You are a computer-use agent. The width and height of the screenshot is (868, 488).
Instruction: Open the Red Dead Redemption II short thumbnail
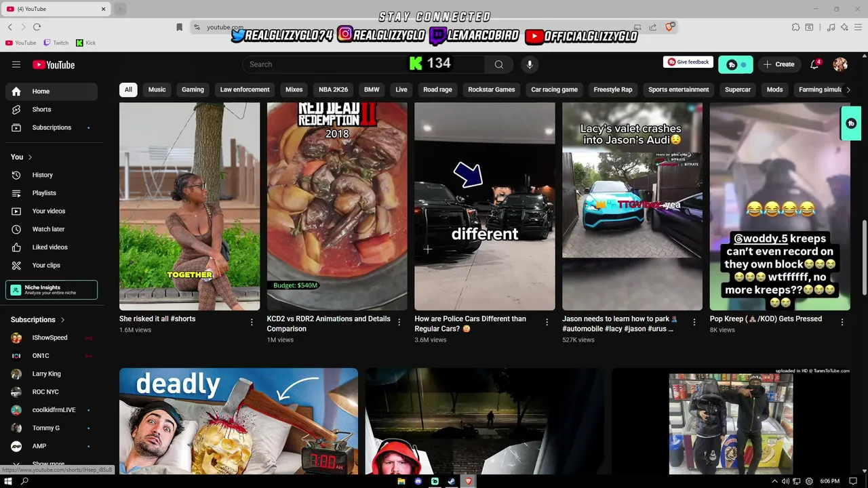pyautogui.click(x=337, y=207)
